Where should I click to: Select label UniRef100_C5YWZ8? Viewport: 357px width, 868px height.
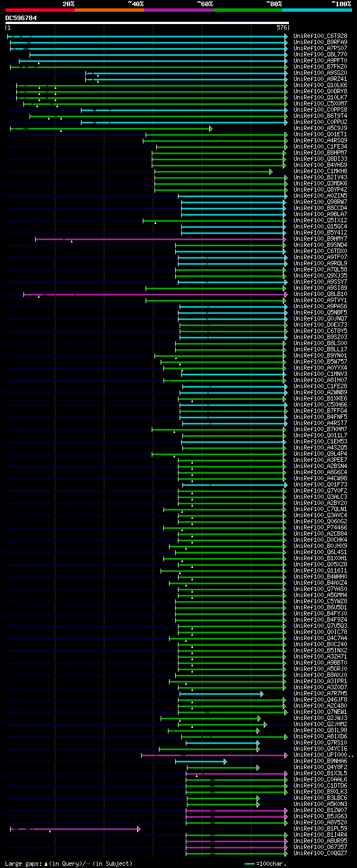click(320, 602)
